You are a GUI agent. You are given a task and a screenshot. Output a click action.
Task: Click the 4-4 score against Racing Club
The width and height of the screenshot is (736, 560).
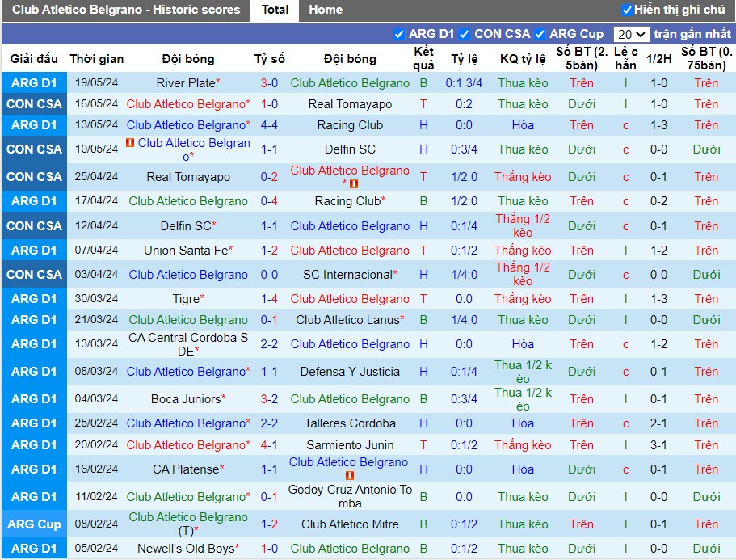269,125
